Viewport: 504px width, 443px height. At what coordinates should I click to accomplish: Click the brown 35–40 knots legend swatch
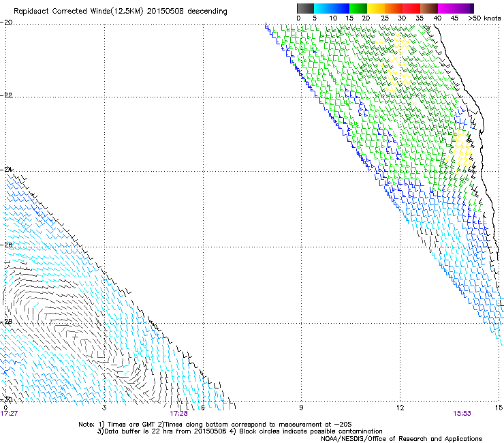click(x=429, y=8)
